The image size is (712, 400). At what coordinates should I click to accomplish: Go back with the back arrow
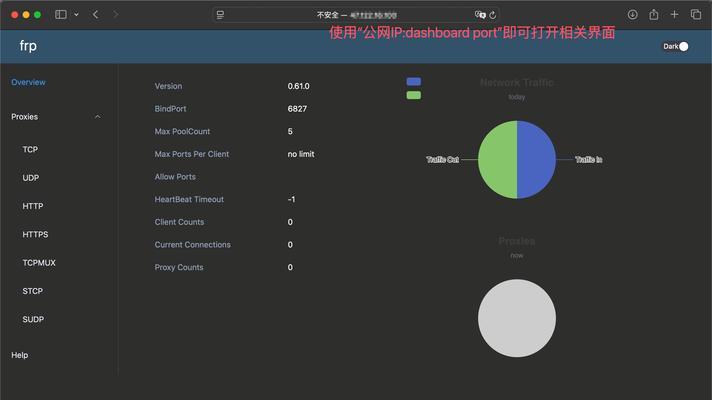[95, 15]
